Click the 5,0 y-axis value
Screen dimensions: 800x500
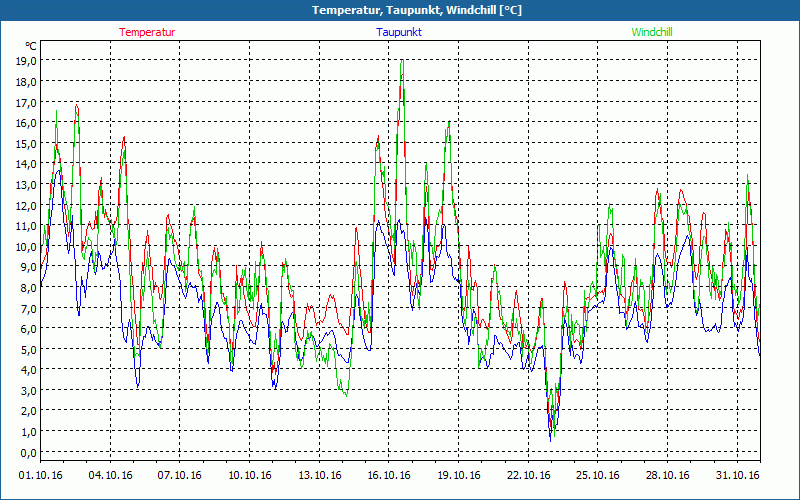(29, 349)
